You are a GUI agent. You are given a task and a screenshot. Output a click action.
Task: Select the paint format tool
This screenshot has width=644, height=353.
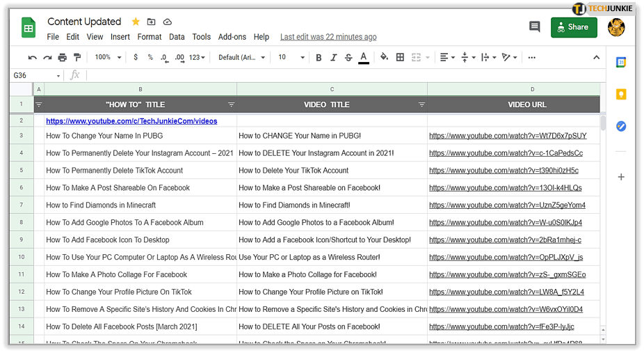77,58
